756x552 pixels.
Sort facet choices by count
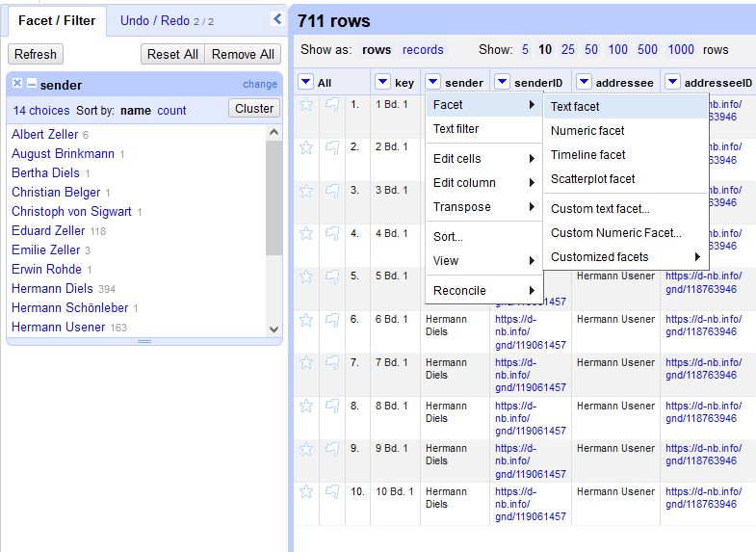tap(171, 111)
